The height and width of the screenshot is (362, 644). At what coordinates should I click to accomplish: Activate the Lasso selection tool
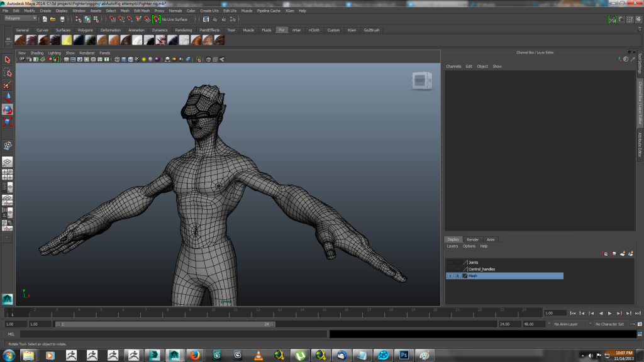7,71
